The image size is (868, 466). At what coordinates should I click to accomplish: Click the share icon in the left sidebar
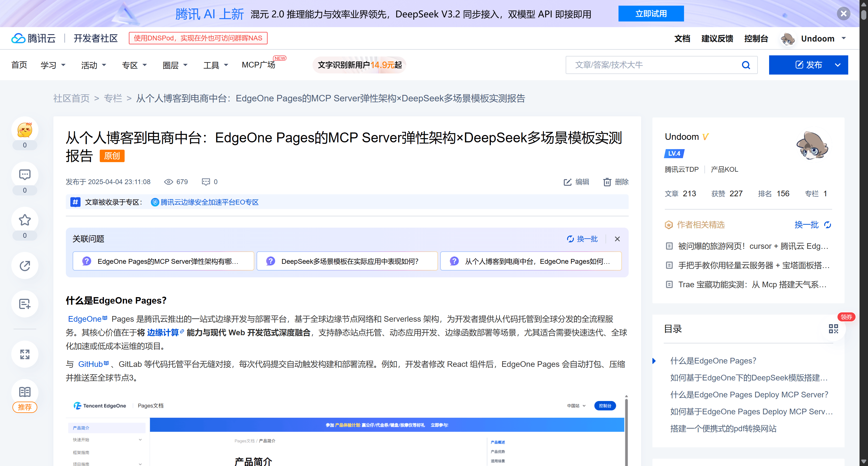(x=25, y=265)
